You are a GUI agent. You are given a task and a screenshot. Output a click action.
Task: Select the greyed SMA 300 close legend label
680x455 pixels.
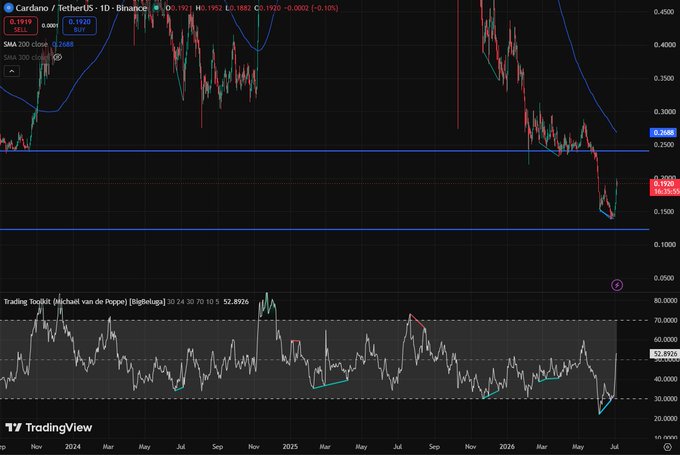click(26, 57)
